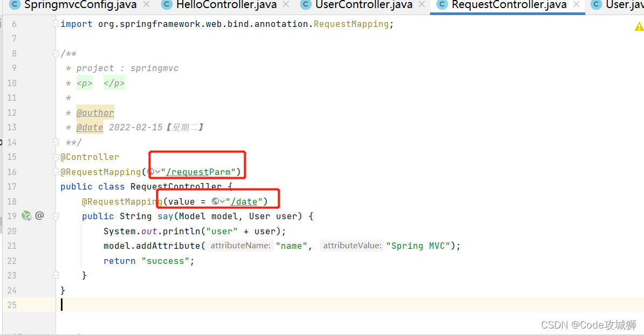
Task: Follow the "/requestParm" URL link
Action: (198, 172)
